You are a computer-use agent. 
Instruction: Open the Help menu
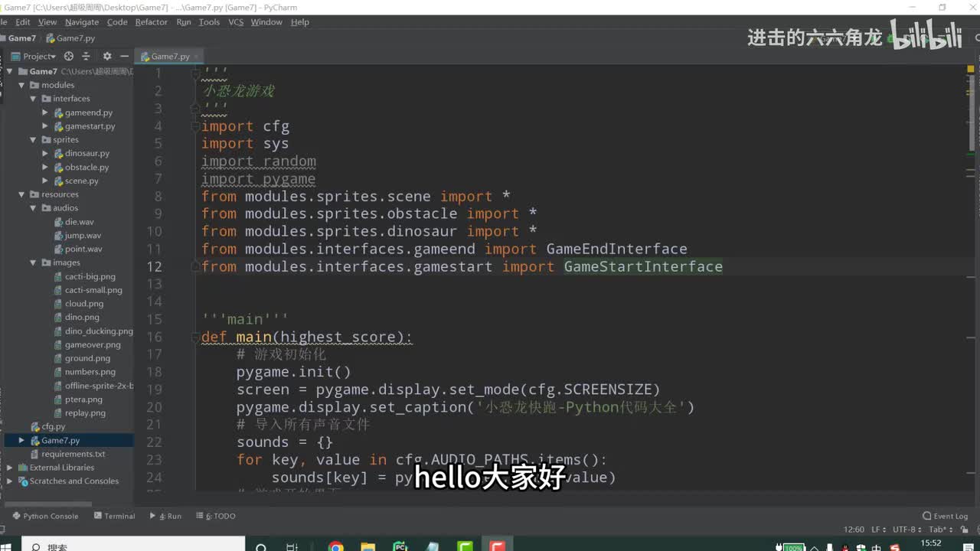[300, 22]
